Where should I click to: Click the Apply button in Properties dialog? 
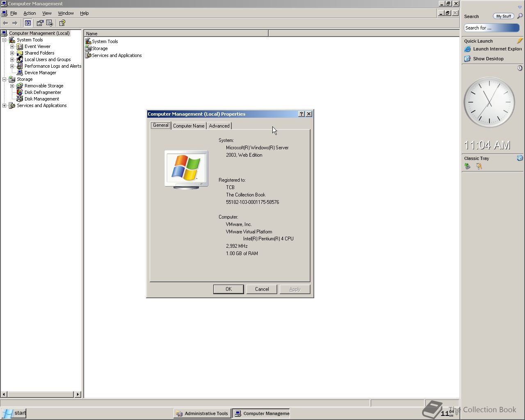(x=295, y=289)
